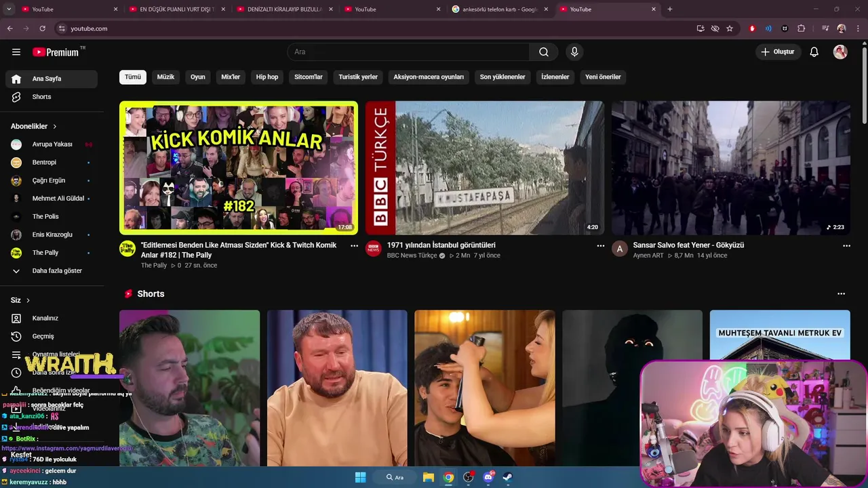Open Kanalınız in the sidebar
The height and width of the screenshot is (488, 868).
(x=52, y=318)
